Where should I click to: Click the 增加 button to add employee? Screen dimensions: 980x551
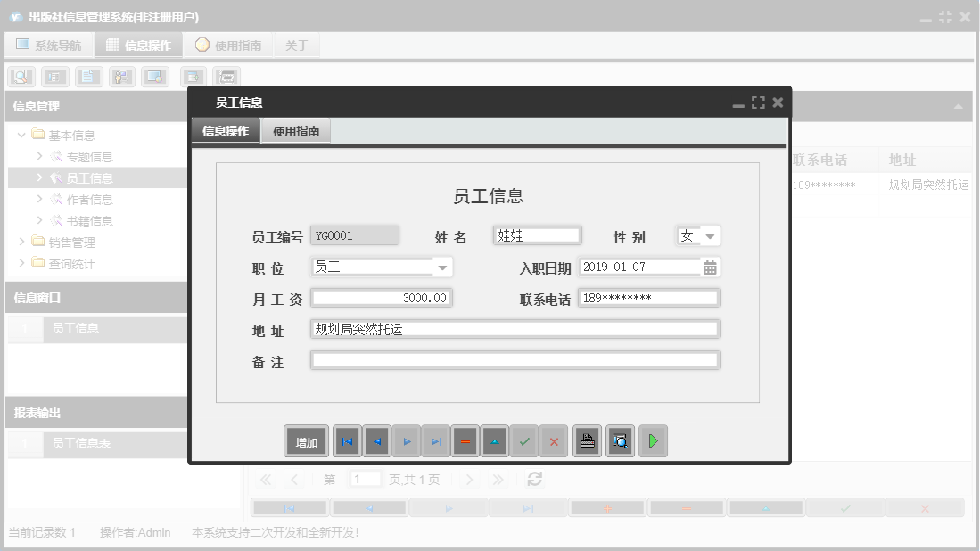coord(306,440)
